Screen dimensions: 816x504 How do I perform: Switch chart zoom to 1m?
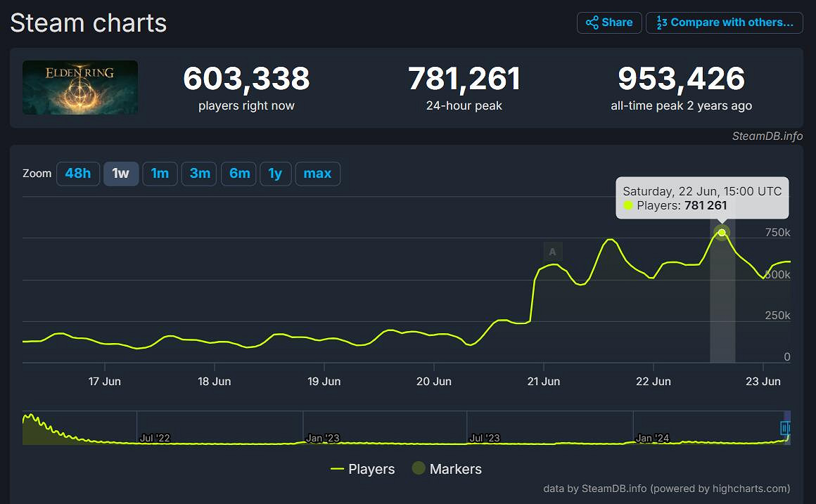[x=160, y=173]
